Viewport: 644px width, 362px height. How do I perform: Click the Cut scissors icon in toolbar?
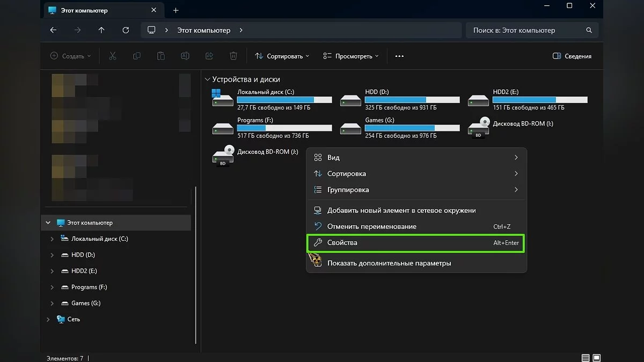113,56
